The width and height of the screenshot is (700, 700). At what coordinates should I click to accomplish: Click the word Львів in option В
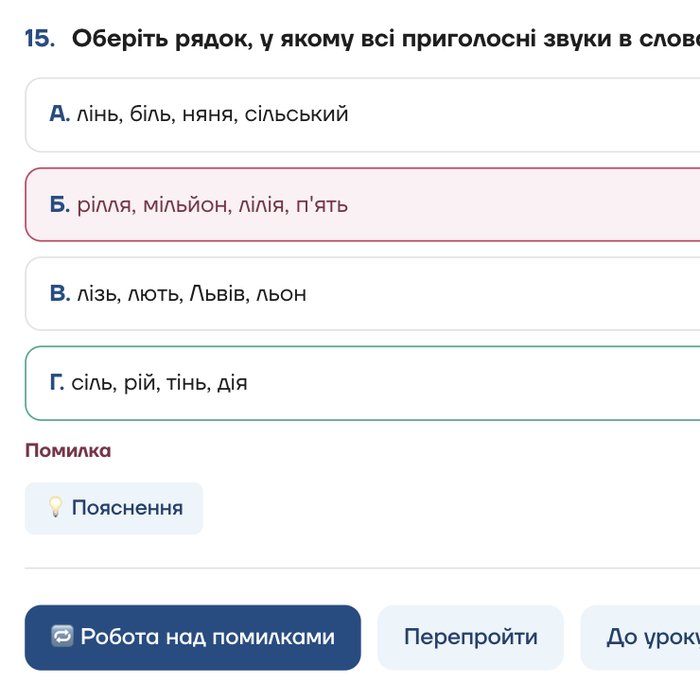(217, 294)
